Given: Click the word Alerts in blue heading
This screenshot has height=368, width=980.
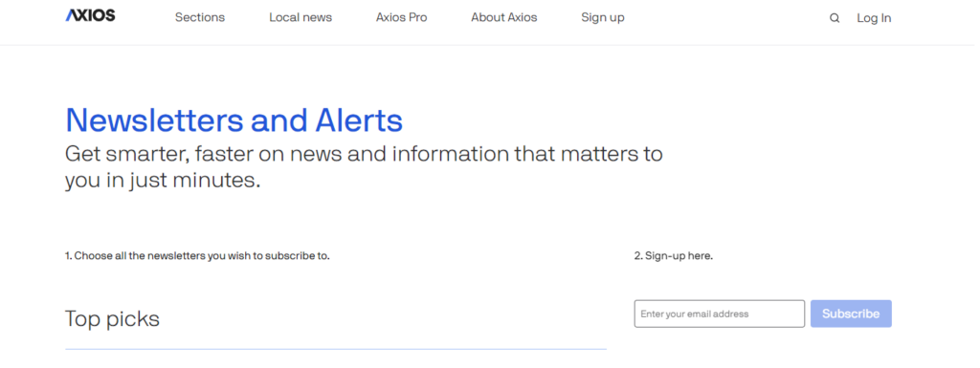Looking at the screenshot, I should pyautogui.click(x=359, y=120).
